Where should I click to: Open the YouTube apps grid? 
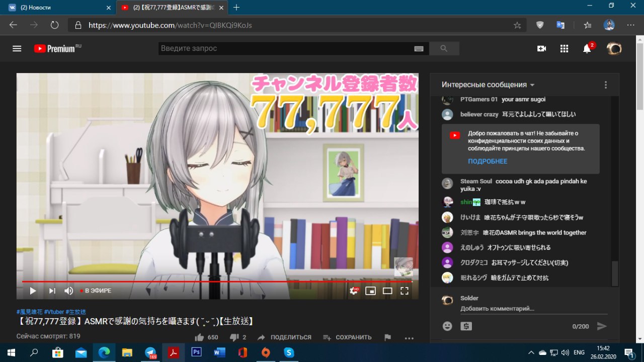(564, 48)
